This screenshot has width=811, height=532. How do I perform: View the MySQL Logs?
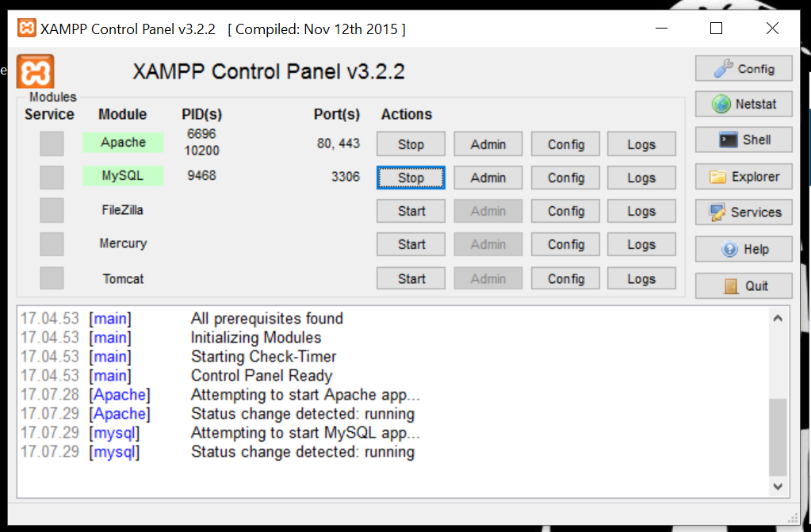click(641, 178)
